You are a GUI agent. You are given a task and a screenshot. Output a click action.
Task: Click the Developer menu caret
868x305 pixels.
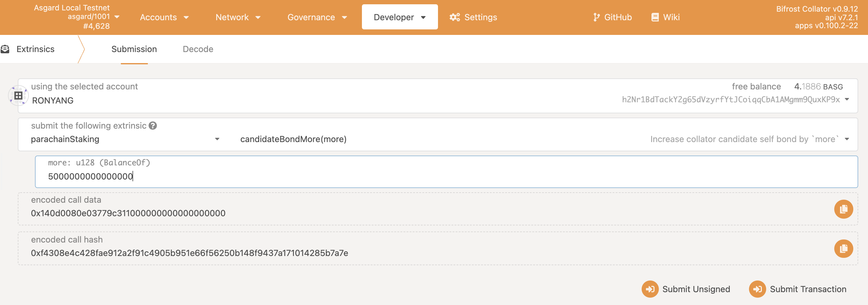[423, 17]
